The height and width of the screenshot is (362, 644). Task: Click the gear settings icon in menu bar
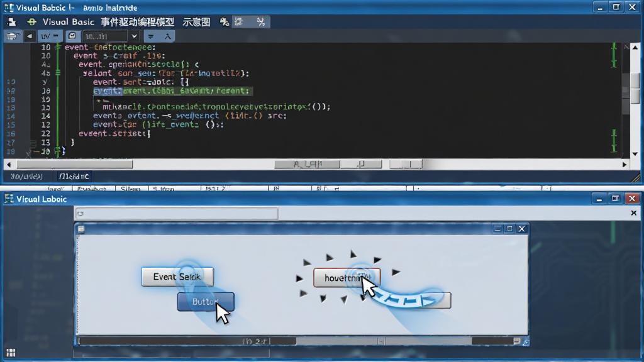pos(238,22)
